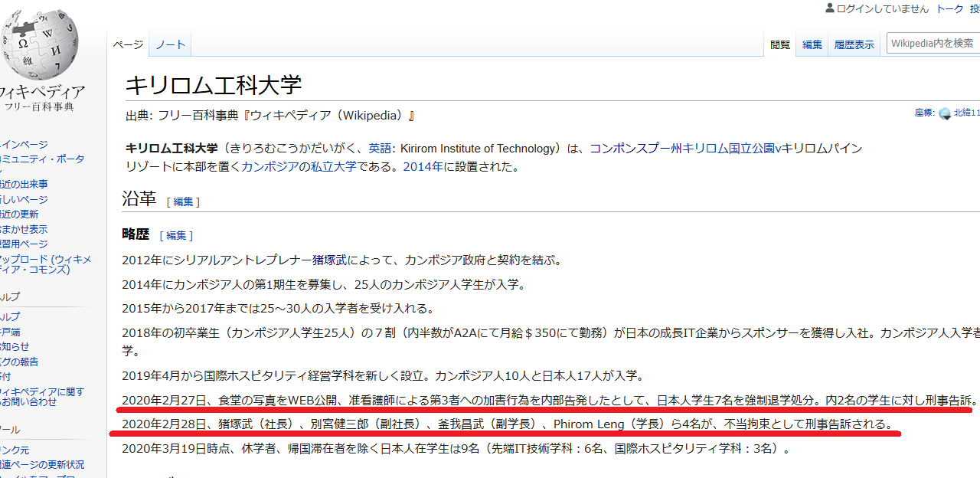Open the 履歴表示 tab

coord(854,45)
